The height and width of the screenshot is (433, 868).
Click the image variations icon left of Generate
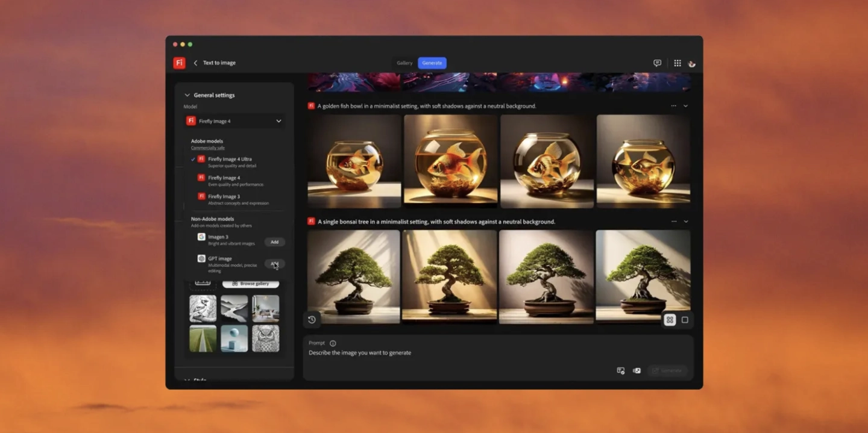point(637,370)
